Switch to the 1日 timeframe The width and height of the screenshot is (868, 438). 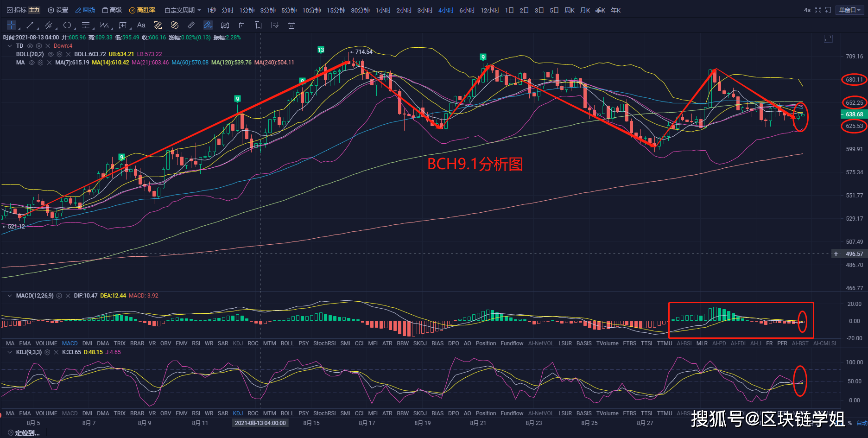(509, 10)
